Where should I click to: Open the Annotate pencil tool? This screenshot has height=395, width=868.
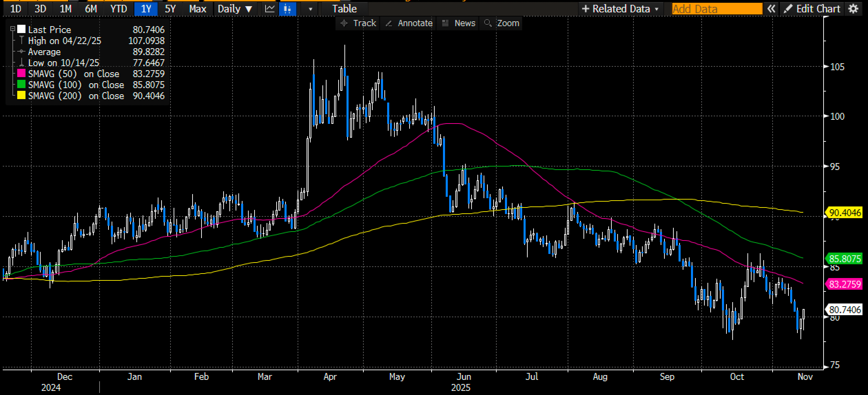409,23
